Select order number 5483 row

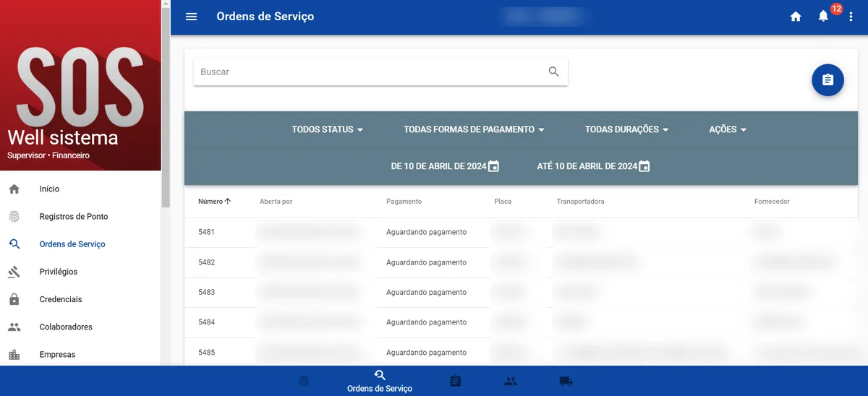tap(522, 292)
